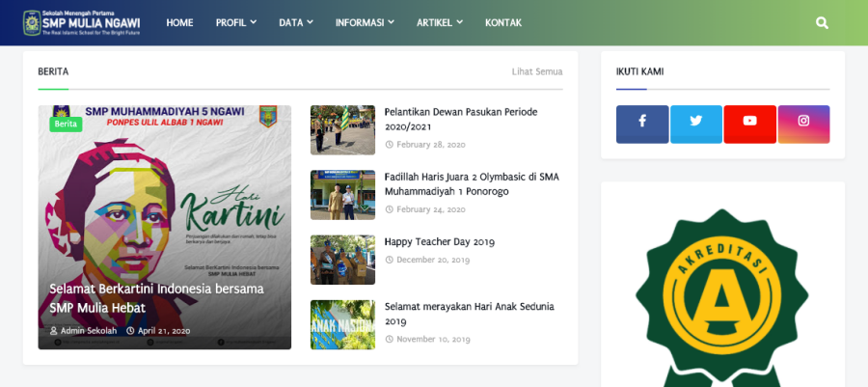Viewport: 868px width, 387px height.
Task: Expand the ARTIKEL dropdown menu
Action: 440,23
